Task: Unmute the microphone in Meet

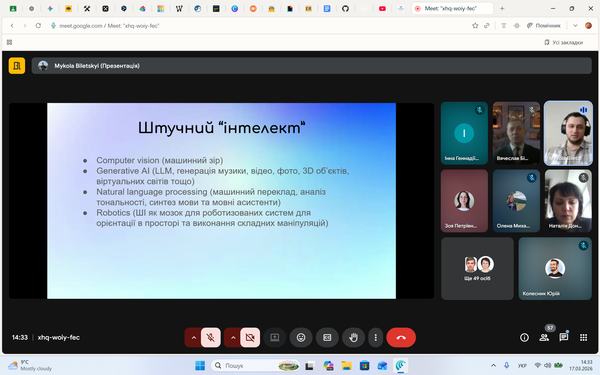Action: click(210, 338)
